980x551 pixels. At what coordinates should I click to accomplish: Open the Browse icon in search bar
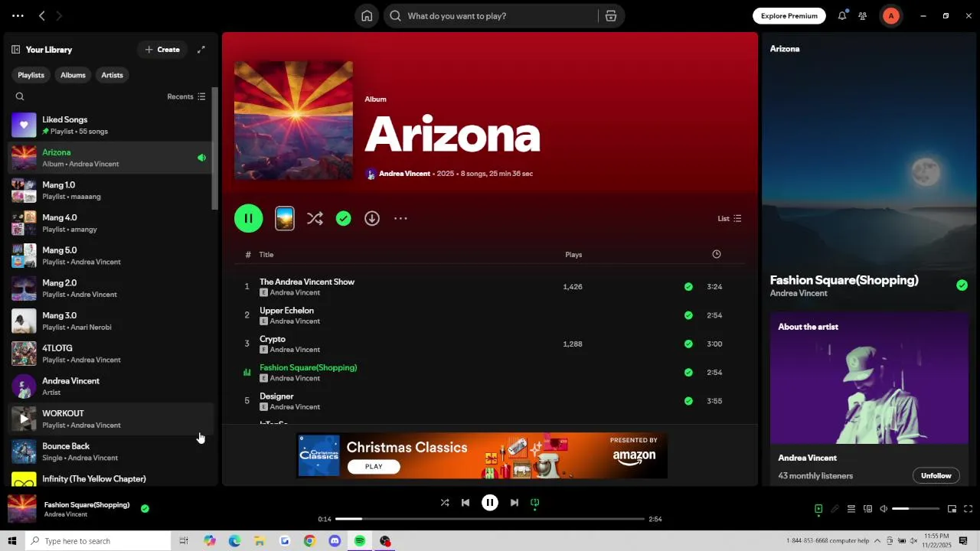tap(611, 16)
